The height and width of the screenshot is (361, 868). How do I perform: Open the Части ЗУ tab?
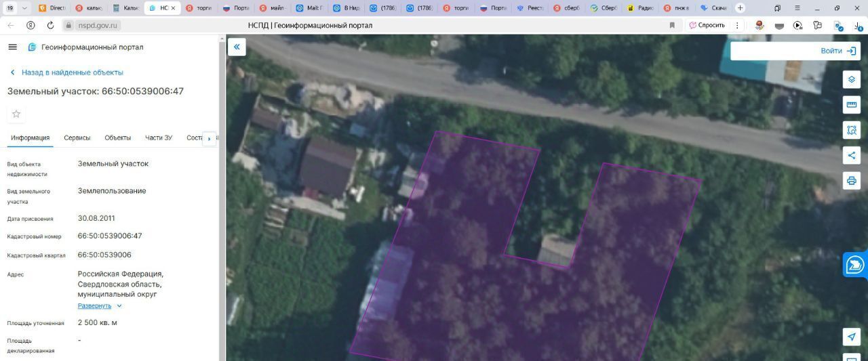[x=159, y=137]
